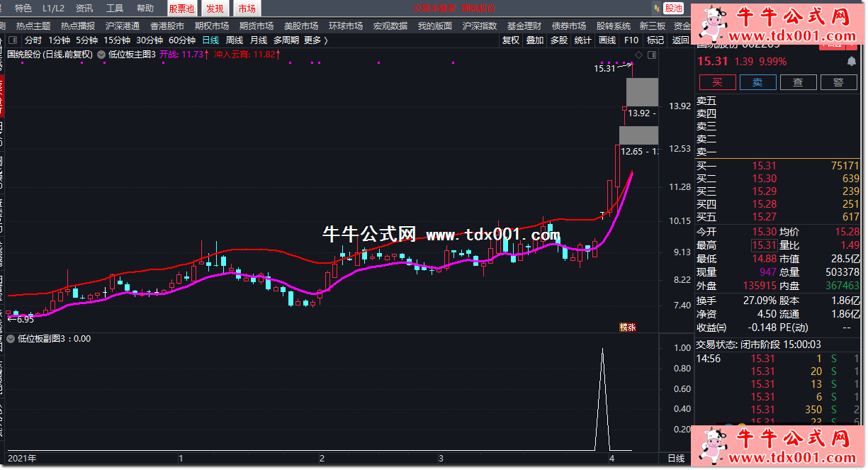Open the 股票池 panel
Screen dimensions: 868x470
tap(181, 9)
